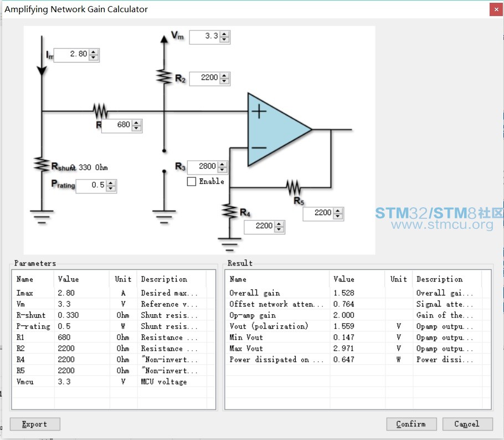Click the Result Unit column header
504x440 pixels.
click(x=399, y=279)
